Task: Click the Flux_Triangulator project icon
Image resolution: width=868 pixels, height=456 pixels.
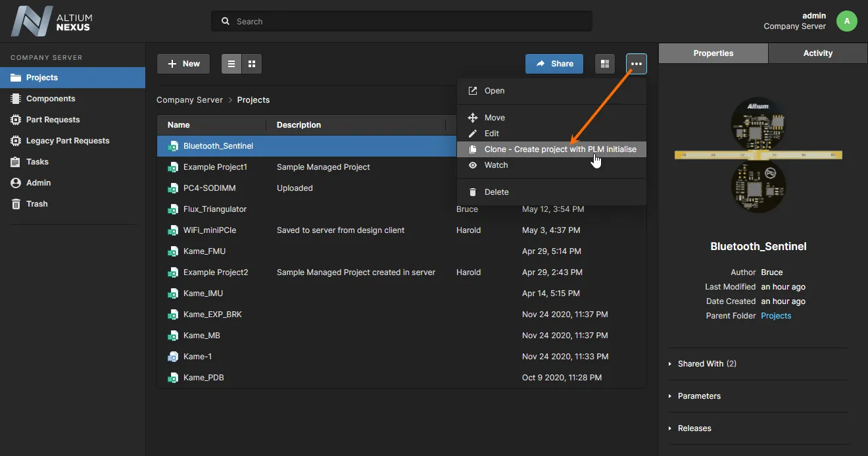Action: click(173, 209)
